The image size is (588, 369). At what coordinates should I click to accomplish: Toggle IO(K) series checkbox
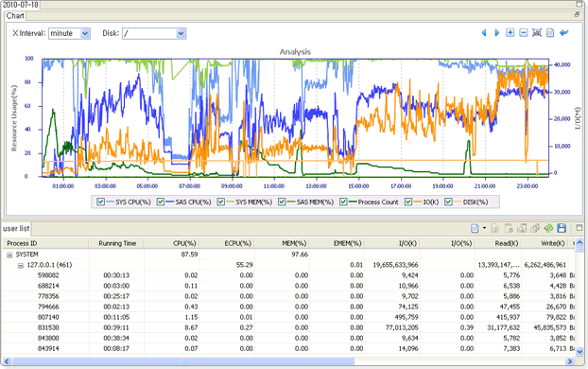pos(408,202)
